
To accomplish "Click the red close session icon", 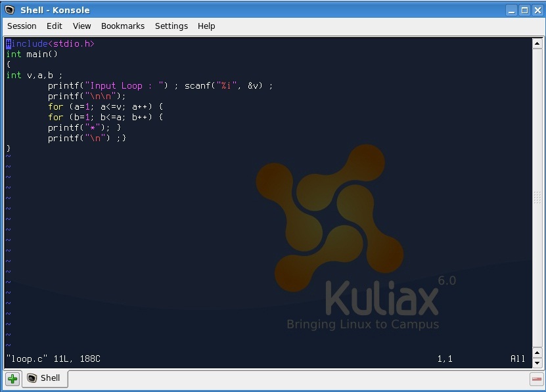I will pos(537,379).
